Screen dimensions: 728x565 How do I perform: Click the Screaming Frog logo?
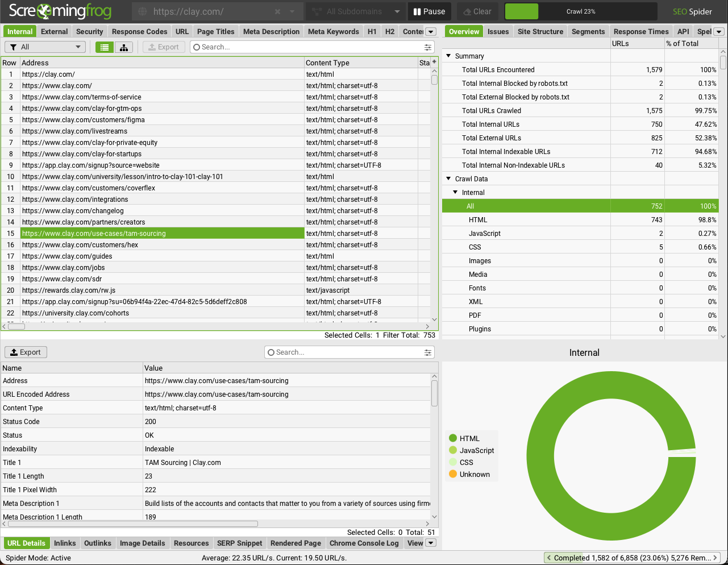point(60,11)
